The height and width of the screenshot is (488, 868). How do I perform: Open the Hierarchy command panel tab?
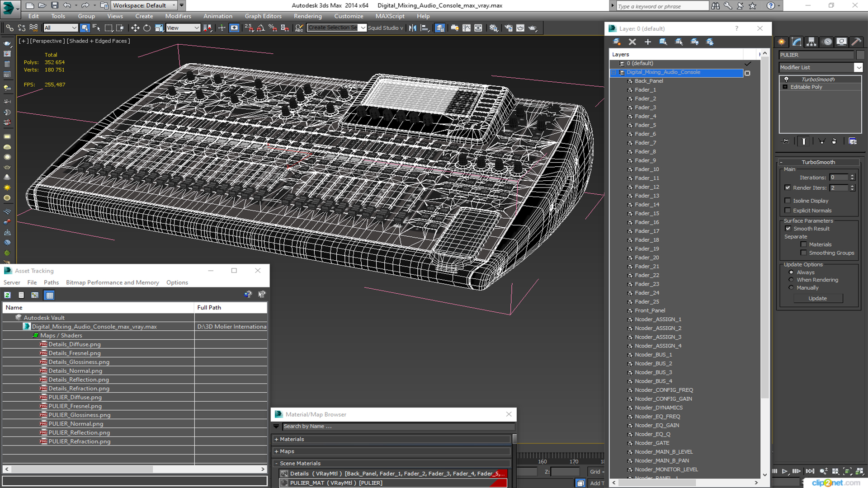(811, 42)
